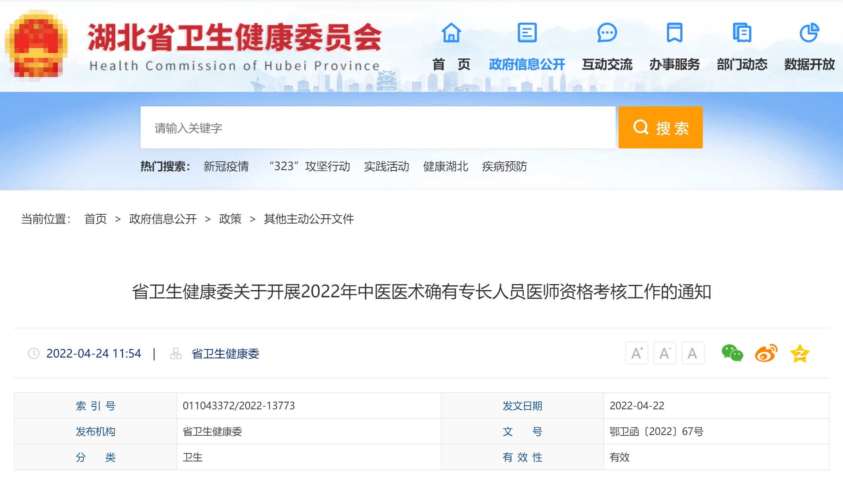Click hot search link 新冠疫情

(x=226, y=166)
